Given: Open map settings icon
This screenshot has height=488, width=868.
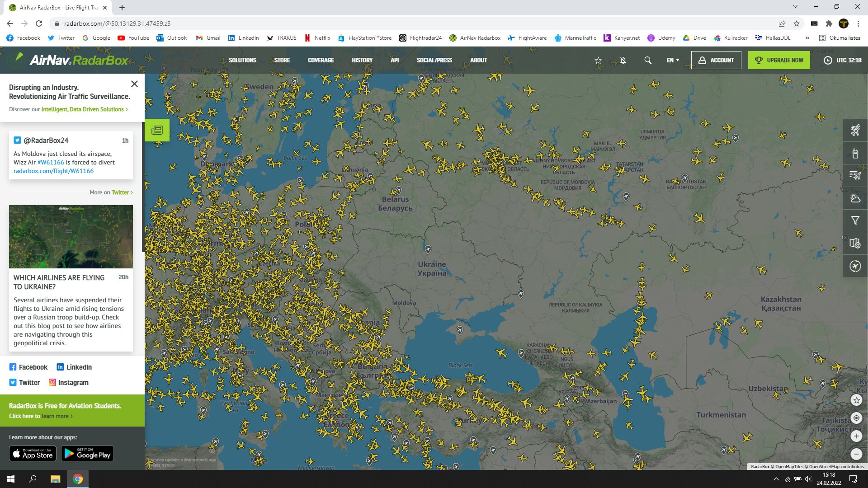Looking at the screenshot, I should [x=855, y=243].
